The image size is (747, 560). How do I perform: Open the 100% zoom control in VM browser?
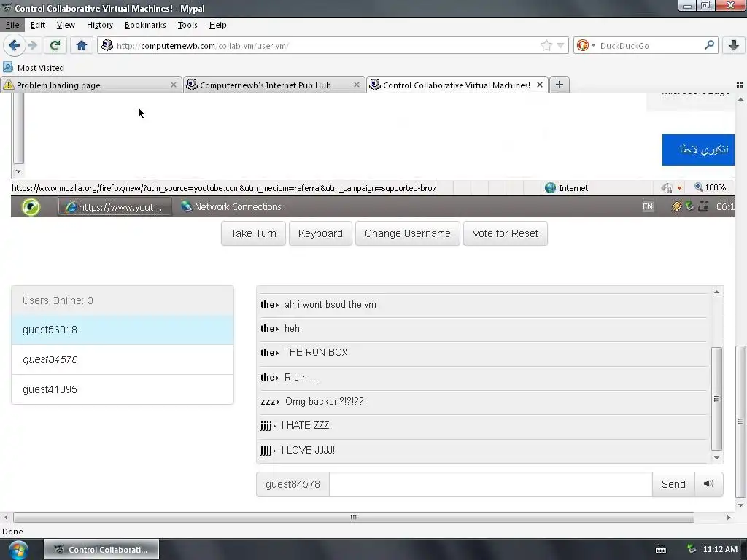711,187
